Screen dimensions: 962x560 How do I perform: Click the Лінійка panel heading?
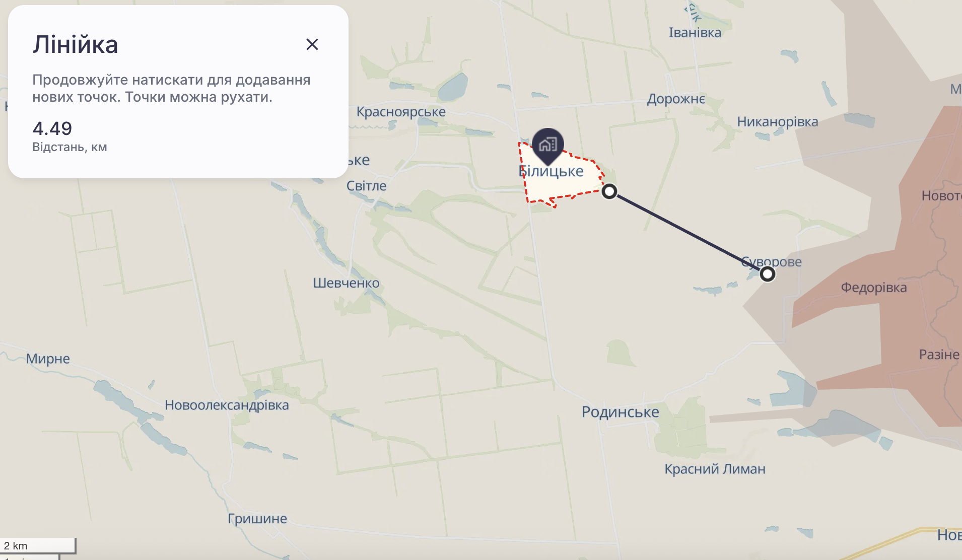pos(76,45)
